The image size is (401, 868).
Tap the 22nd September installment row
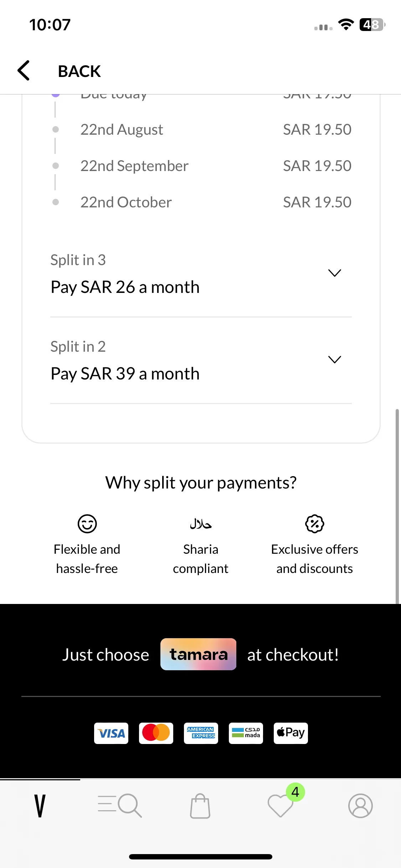[x=201, y=166]
